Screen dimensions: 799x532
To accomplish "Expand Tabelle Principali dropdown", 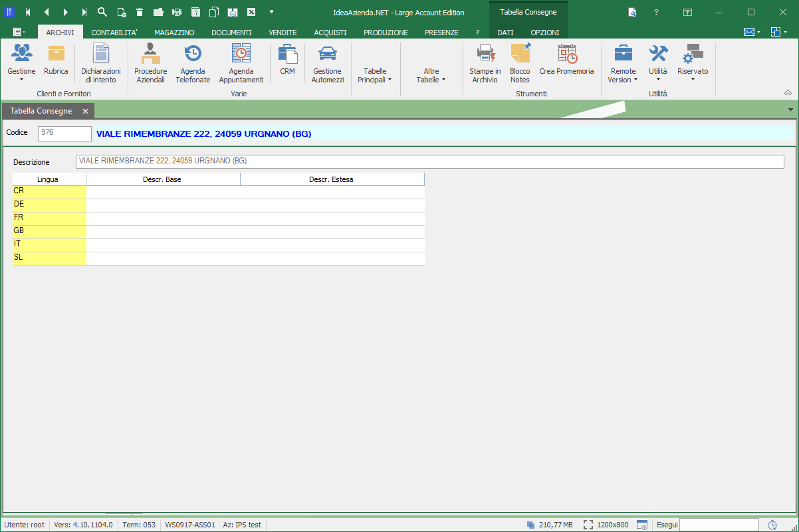I will pyautogui.click(x=375, y=74).
